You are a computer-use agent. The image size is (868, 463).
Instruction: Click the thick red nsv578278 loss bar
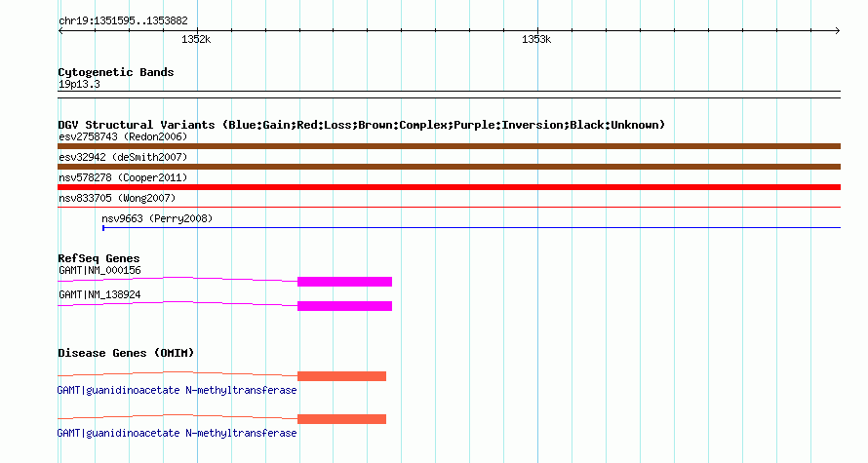(x=449, y=187)
